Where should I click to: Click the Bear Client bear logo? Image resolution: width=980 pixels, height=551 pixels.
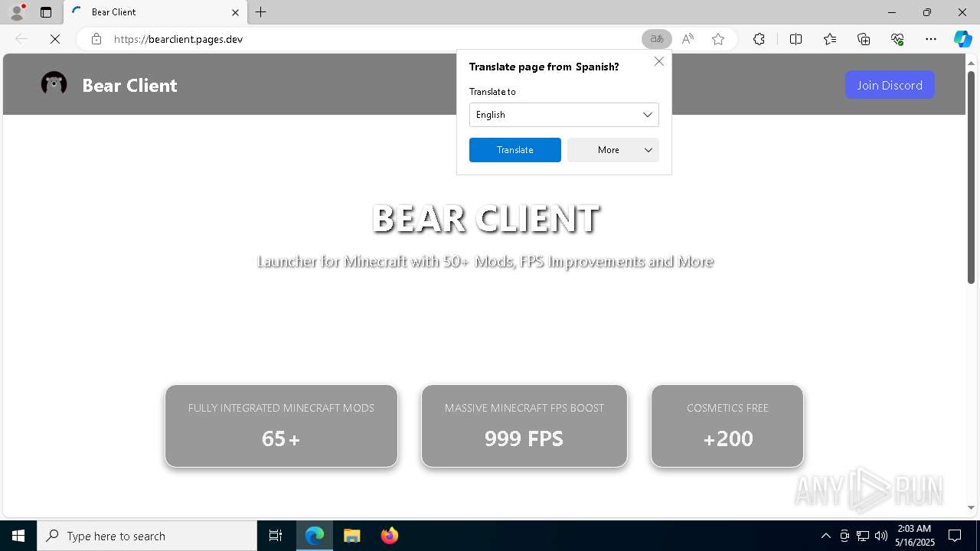tap(54, 84)
